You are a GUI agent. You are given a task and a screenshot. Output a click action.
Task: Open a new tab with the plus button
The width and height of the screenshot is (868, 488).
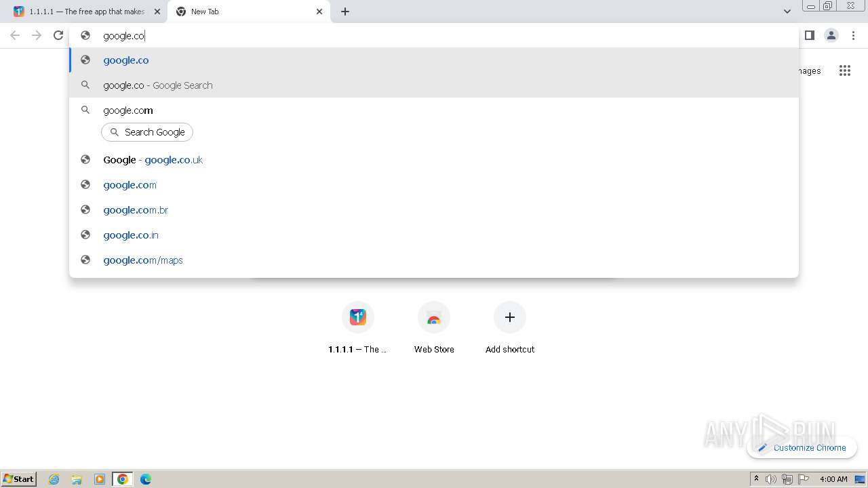(345, 12)
